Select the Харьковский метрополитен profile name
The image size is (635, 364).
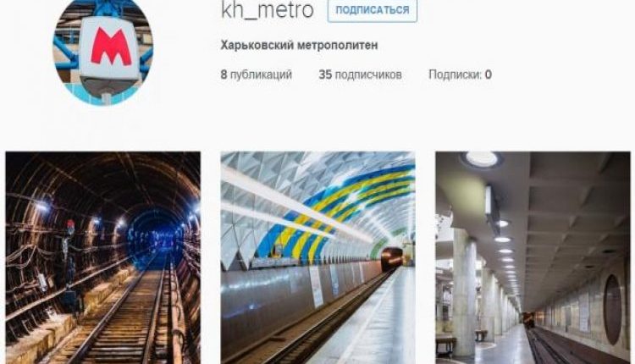pos(299,45)
